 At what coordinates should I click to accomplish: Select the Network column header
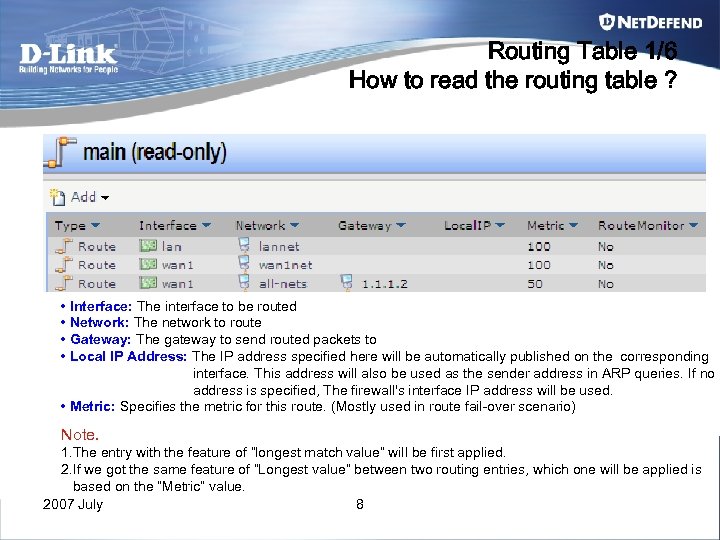pos(260,225)
